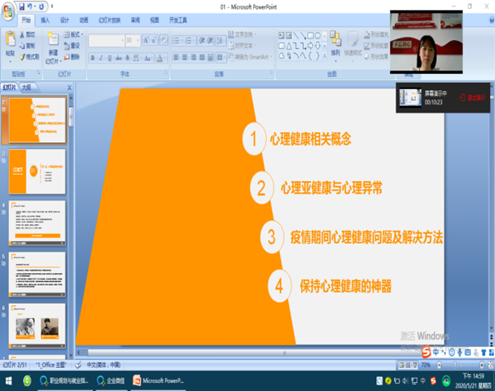Open the font color dropdown arrow
The height and width of the screenshot is (391, 495).
click(166, 58)
